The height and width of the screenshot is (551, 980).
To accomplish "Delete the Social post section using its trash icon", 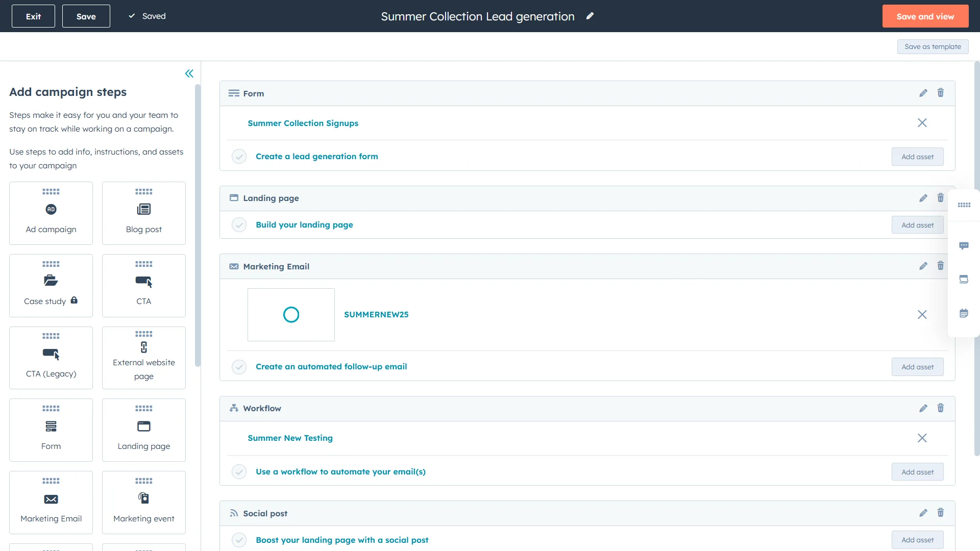I will 941,513.
